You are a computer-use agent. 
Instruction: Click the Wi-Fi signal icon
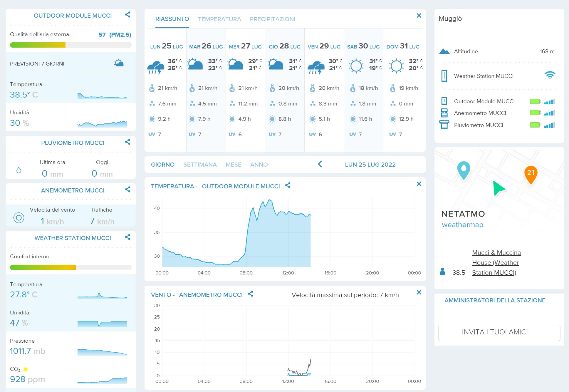tap(550, 75)
